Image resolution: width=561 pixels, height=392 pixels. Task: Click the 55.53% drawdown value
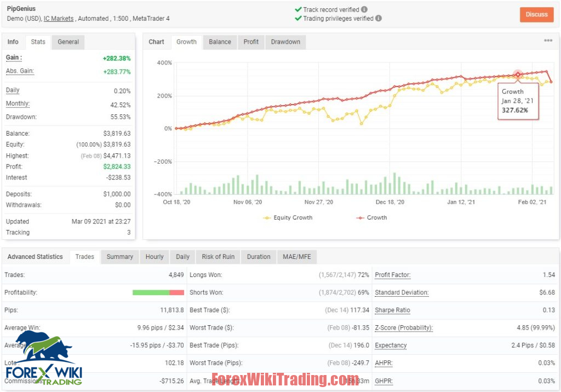click(x=121, y=117)
